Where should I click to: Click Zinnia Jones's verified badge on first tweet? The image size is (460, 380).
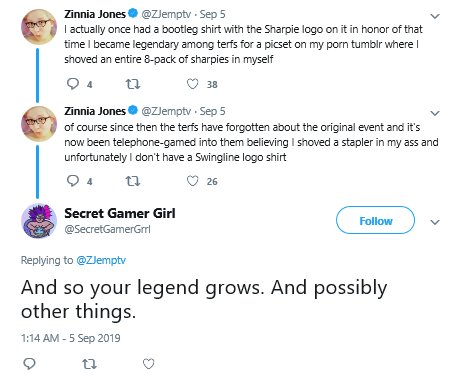click(x=133, y=13)
